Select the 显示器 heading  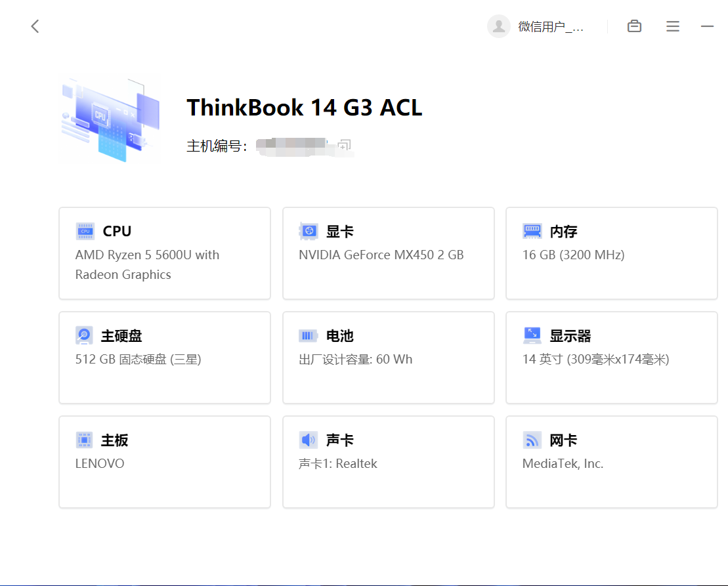[x=570, y=335]
